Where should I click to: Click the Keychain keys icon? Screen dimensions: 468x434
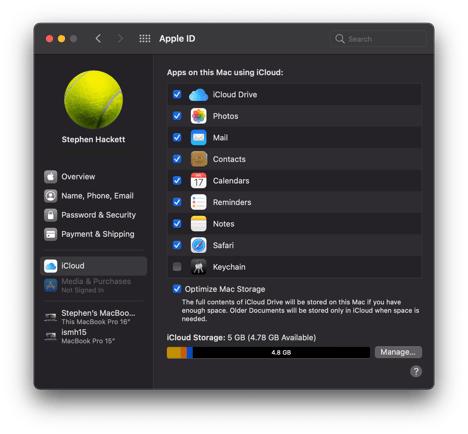(198, 267)
